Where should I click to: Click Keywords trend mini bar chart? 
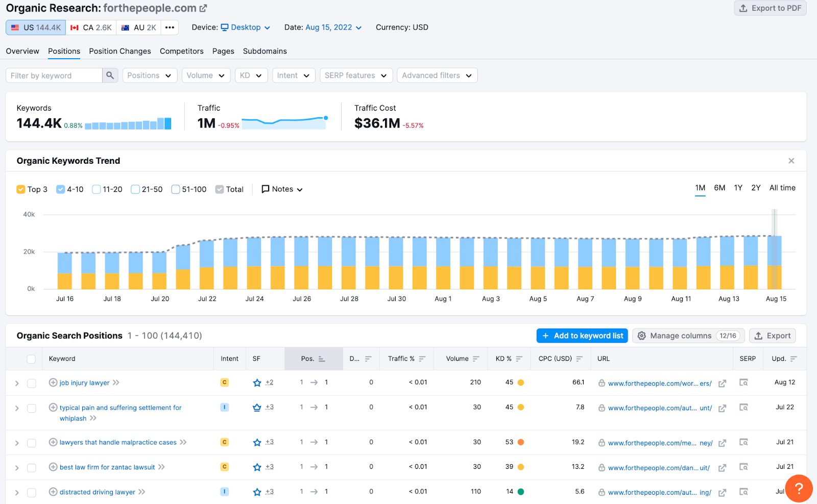[128, 123]
